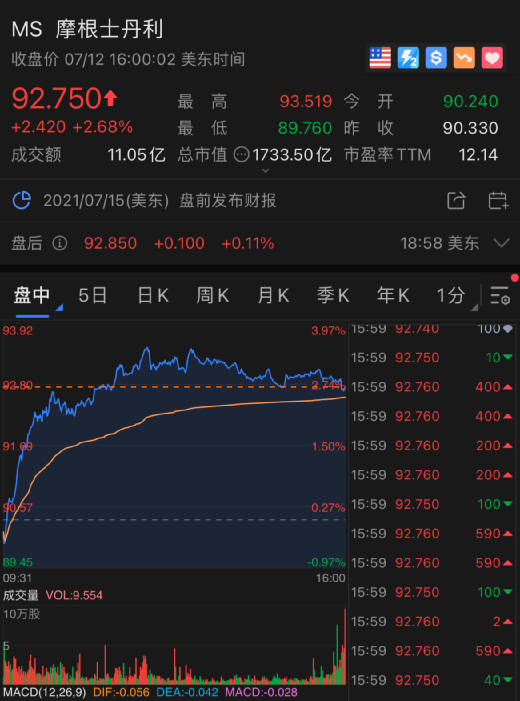This screenshot has width=520, height=701.
Task: Switch to the 月K chart tab
Action: pyautogui.click(x=273, y=296)
